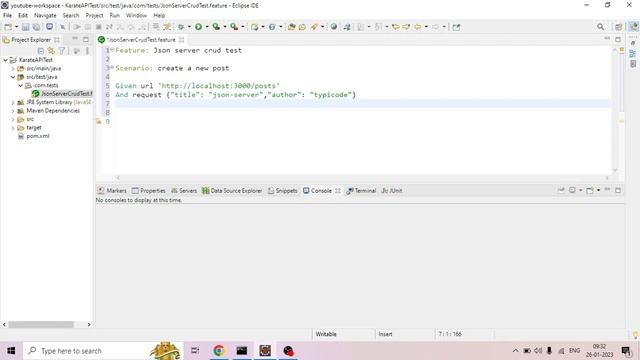Click the Open Console icon in the Console view

(x=590, y=190)
